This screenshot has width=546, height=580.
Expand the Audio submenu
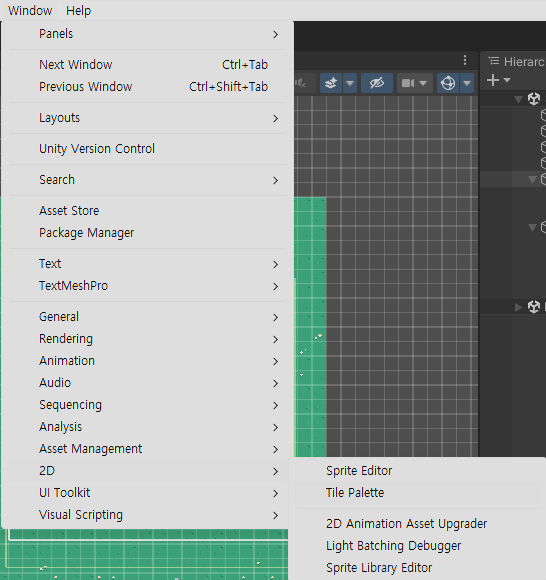(147, 383)
